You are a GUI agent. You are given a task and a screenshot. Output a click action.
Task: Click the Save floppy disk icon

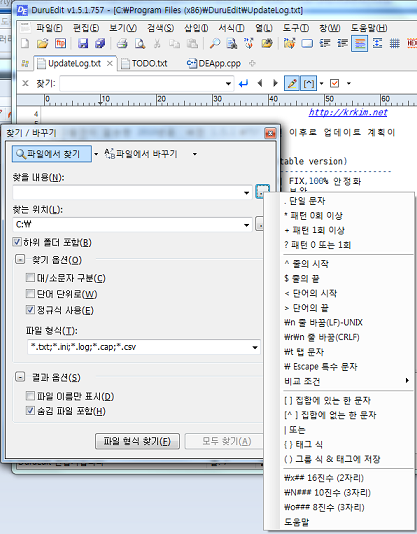(x=83, y=44)
